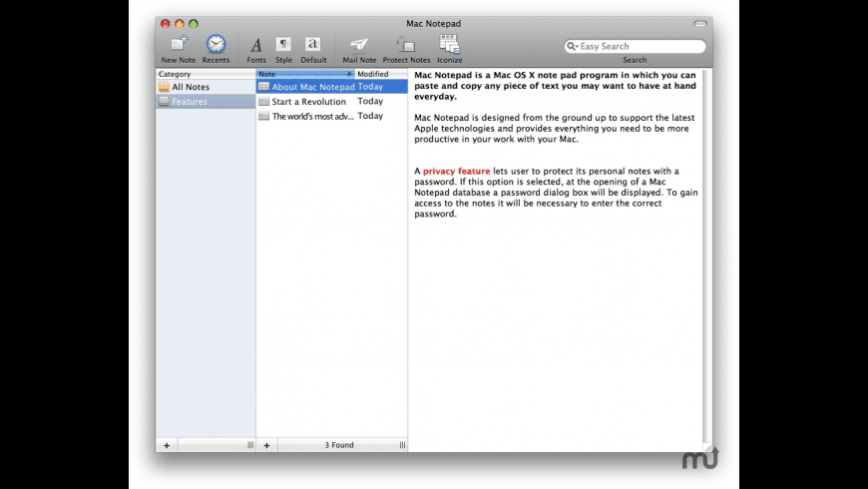Click the Iconize toolbar icon
This screenshot has width=868, height=489.
coord(450,44)
